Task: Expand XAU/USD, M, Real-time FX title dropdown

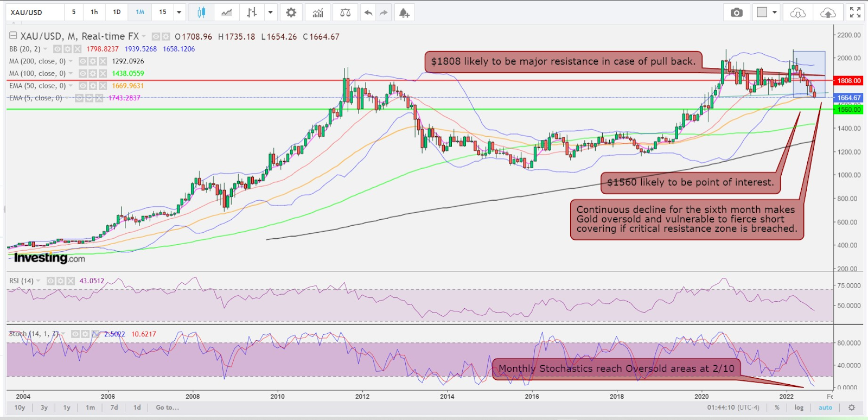Action: [x=144, y=36]
